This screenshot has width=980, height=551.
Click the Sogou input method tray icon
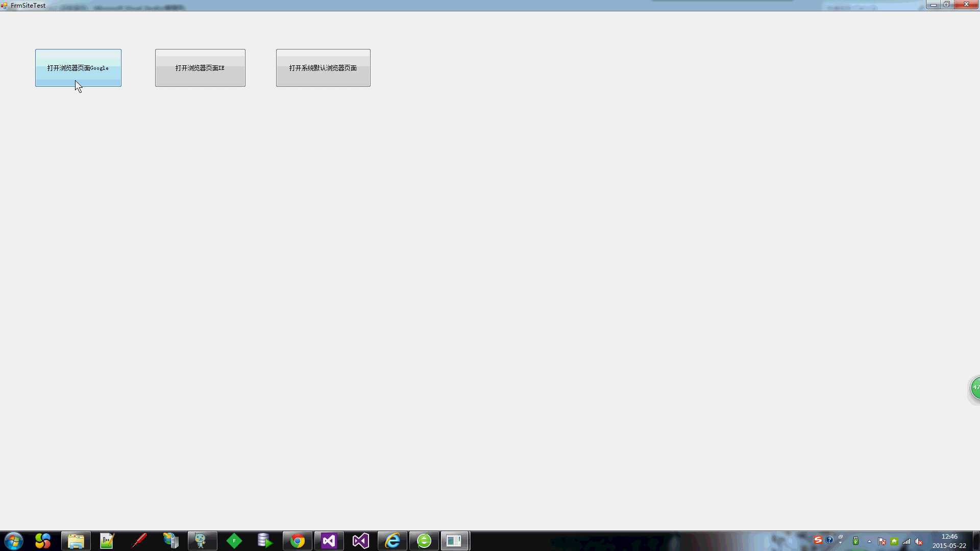(x=818, y=540)
